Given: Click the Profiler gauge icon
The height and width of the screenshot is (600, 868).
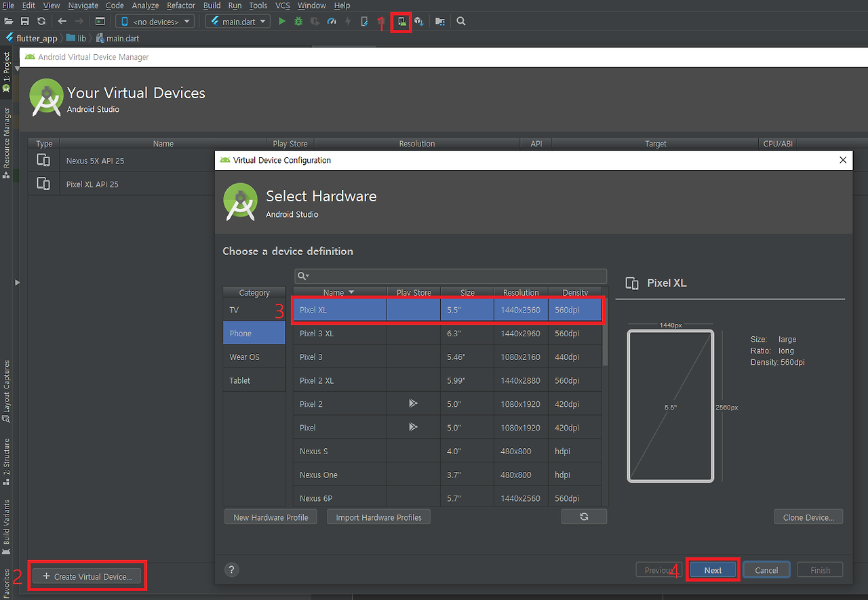Looking at the screenshot, I should (x=332, y=22).
